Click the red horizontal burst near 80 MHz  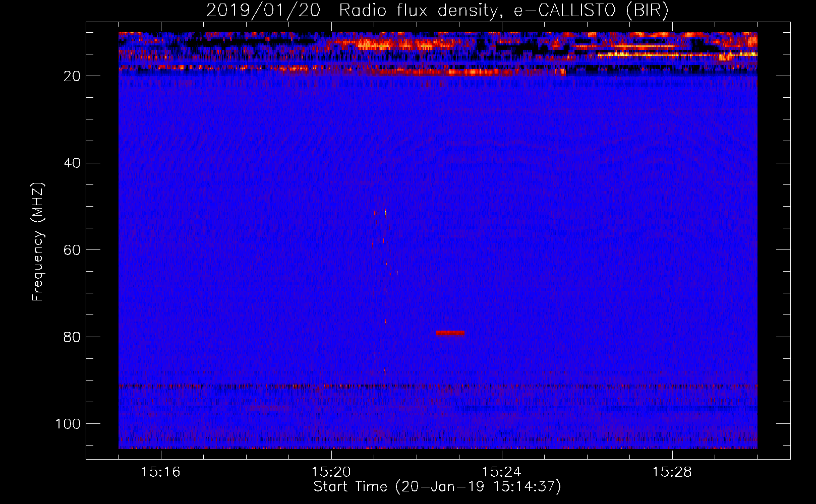450,333
